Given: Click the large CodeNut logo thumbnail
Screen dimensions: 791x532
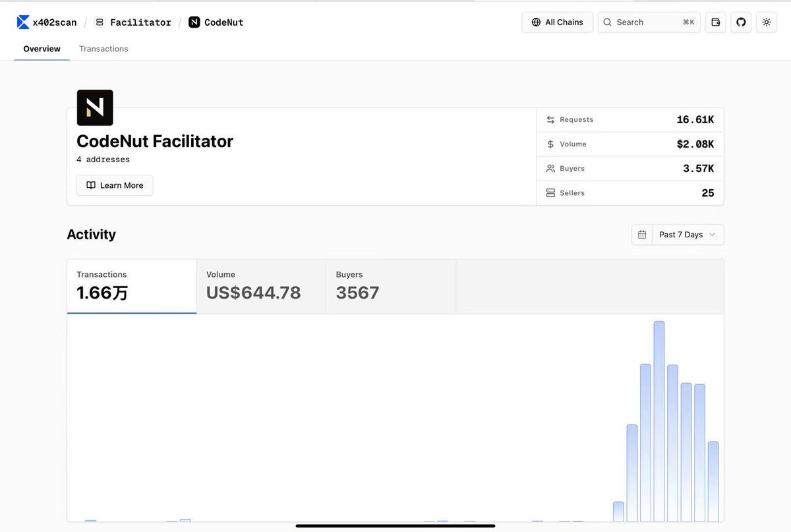Looking at the screenshot, I should [x=95, y=107].
